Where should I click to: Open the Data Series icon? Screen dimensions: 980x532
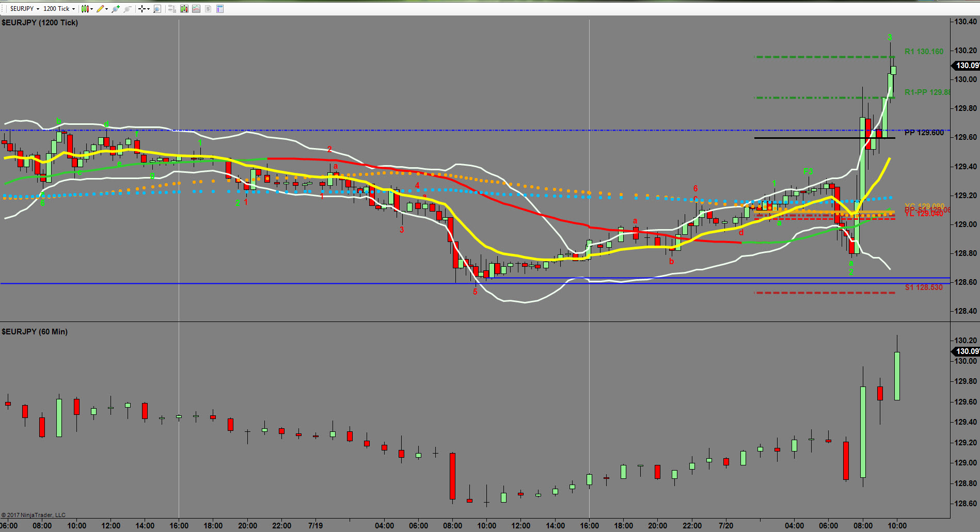[x=184, y=9]
